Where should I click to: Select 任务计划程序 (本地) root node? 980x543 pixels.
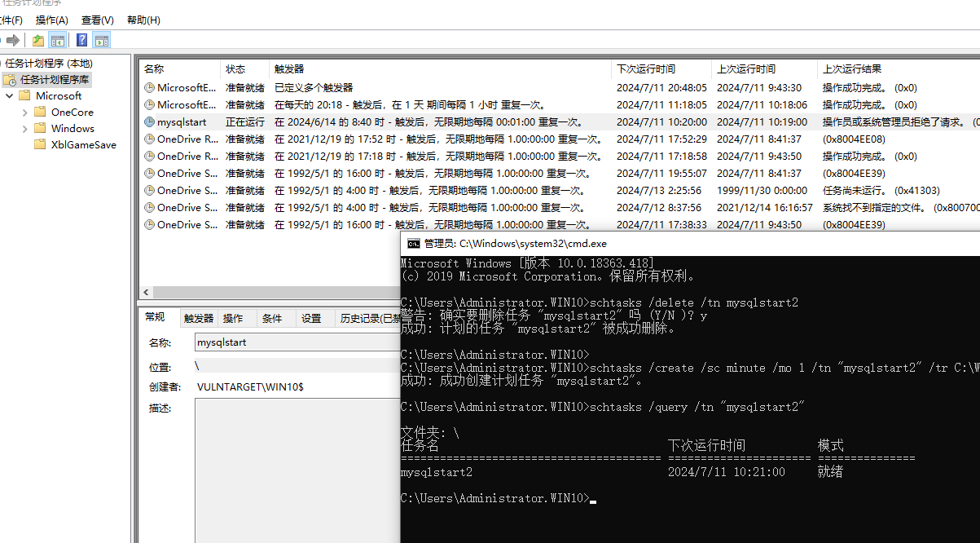click(49, 63)
